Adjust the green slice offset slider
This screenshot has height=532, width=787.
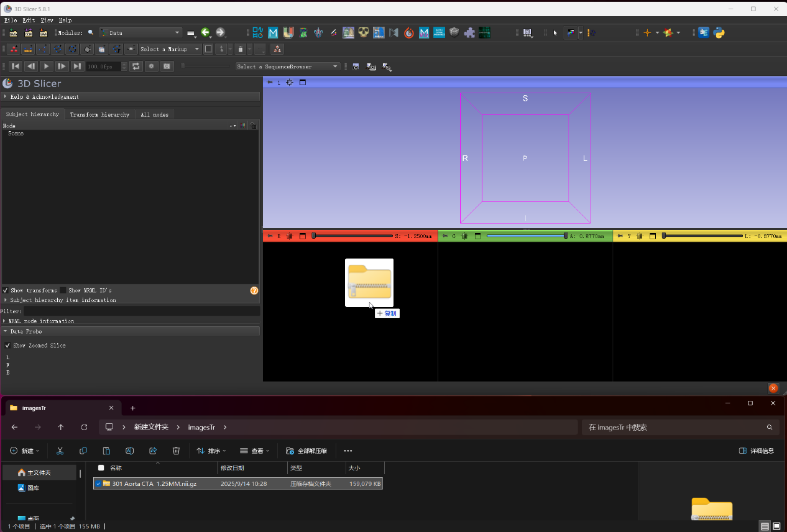click(527, 236)
